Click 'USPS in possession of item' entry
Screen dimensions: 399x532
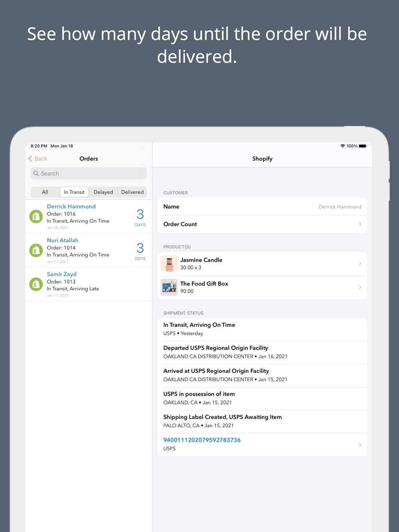pos(199,394)
